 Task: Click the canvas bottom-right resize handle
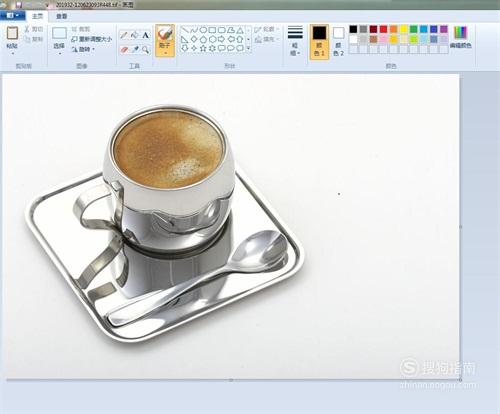tap(460, 380)
